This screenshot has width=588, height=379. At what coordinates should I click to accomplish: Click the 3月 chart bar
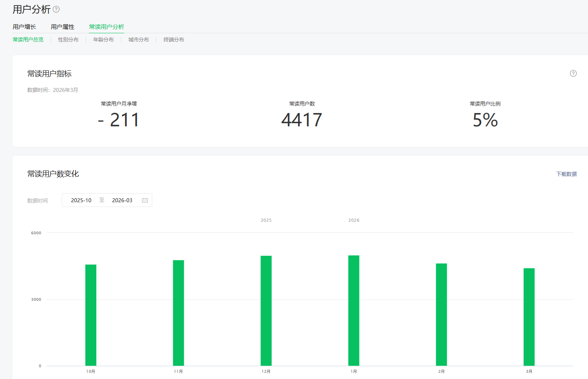[529, 317]
